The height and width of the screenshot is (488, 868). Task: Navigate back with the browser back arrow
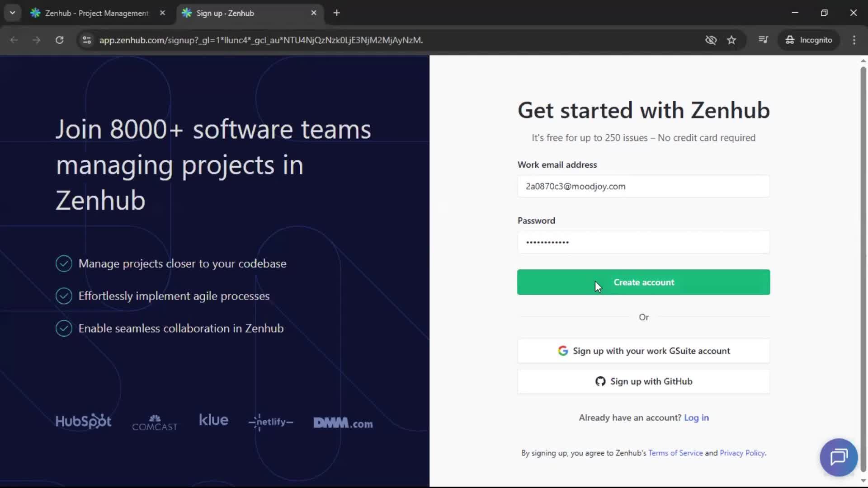[x=14, y=40]
